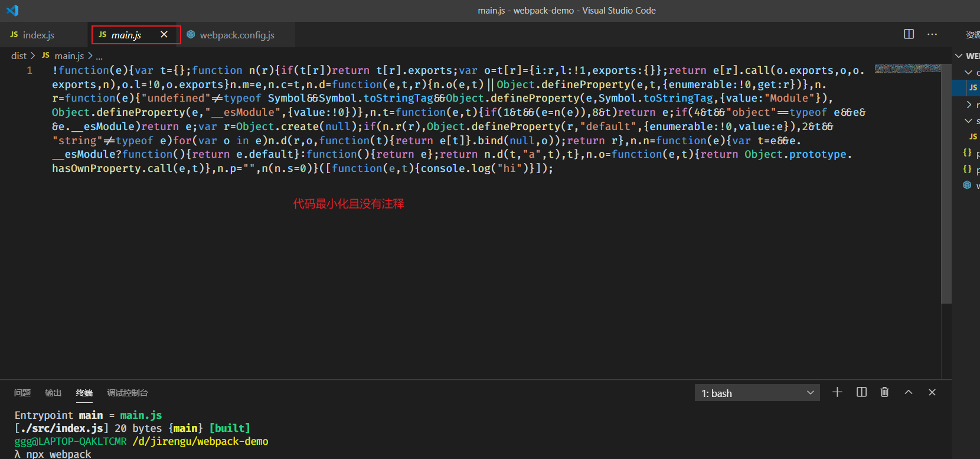Click the '/d/jirengu/webpack-demo' terminal path
Viewport: 980px width, 459px height.
tap(200, 441)
